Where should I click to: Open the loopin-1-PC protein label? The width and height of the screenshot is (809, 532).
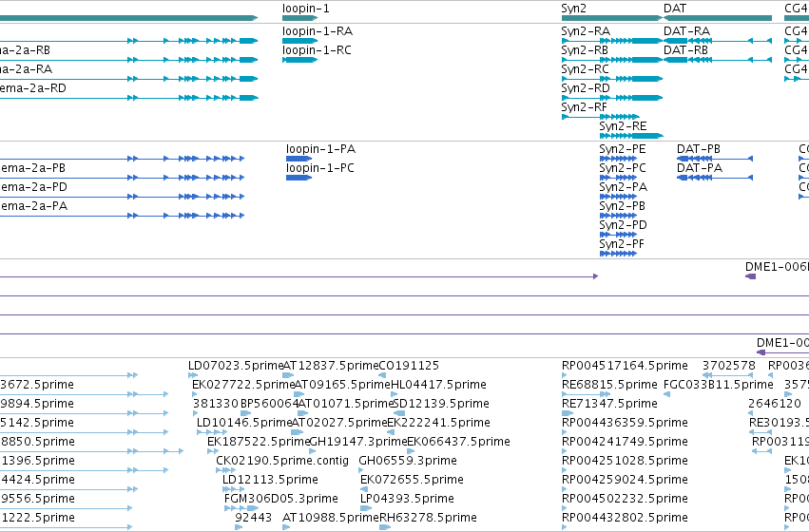point(319,168)
